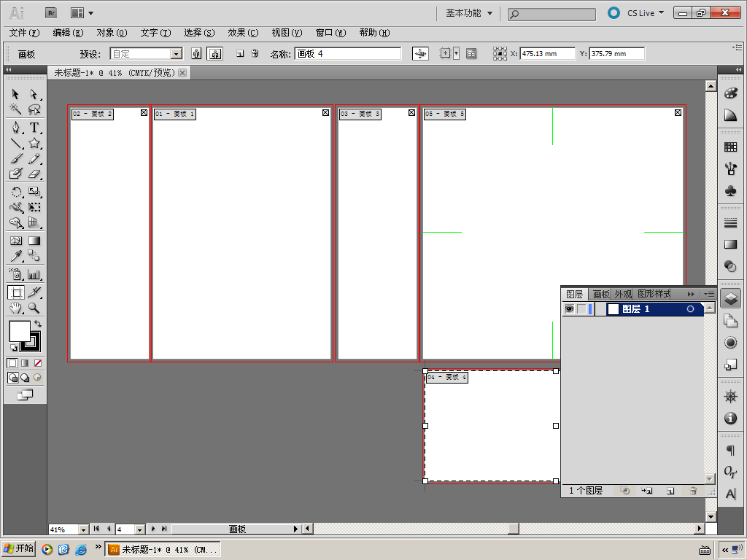The image size is (747, 560).
Task: Open the Bridge (Br) button
Action: click(51, 13)
